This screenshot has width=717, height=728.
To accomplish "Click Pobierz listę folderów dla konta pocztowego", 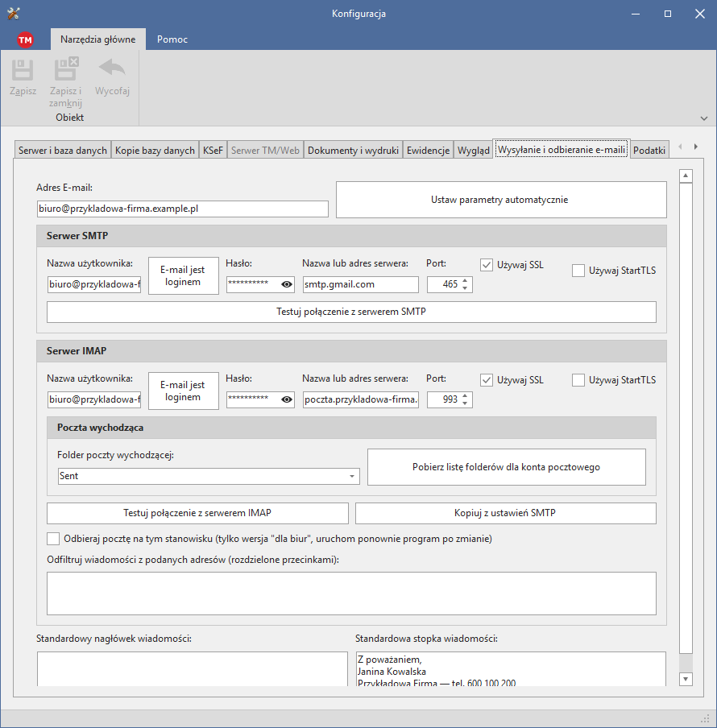I will point(507,467).
